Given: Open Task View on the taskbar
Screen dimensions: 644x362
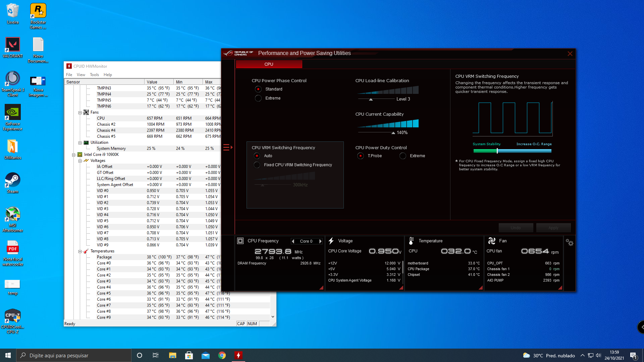Looking at the screenshot, I should click(x=156, y=355).
